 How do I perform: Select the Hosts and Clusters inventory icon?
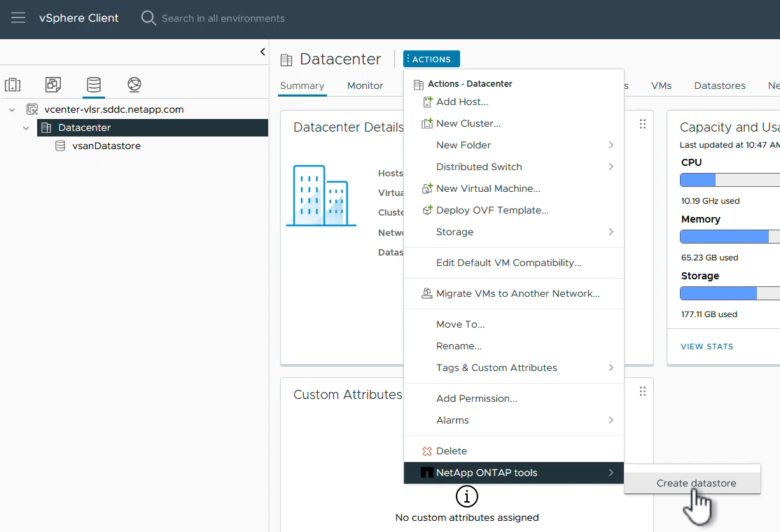pos(13,85)
